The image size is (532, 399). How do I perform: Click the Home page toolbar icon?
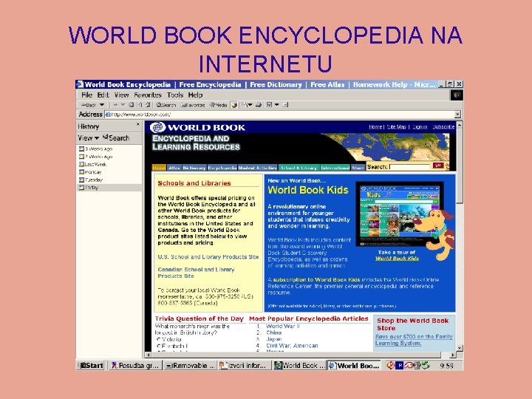tap(148, 105)
